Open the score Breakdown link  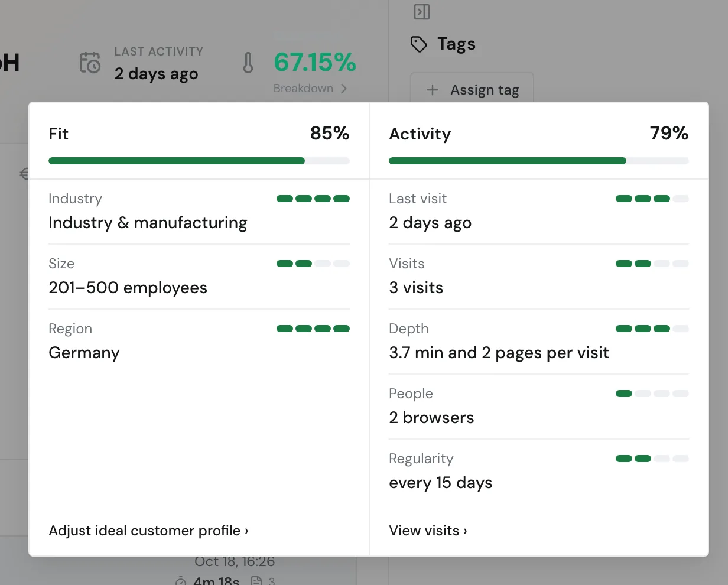[310, 88]
